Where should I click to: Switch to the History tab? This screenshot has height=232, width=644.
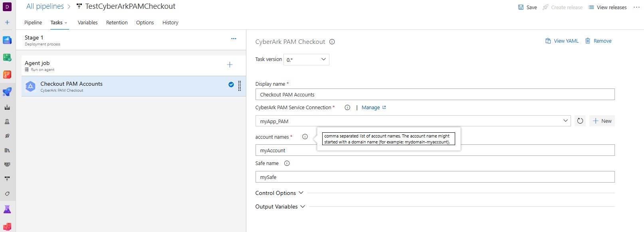tap(170, 23)
